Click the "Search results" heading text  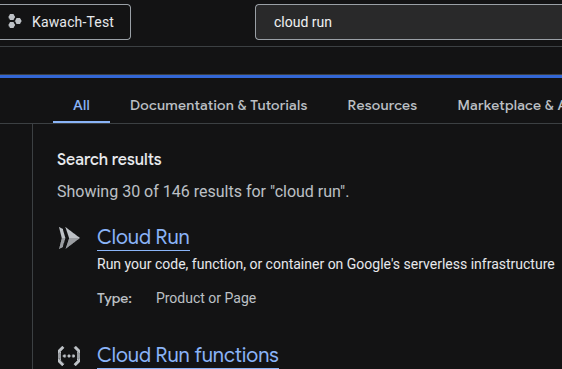(x=109, y=159)
